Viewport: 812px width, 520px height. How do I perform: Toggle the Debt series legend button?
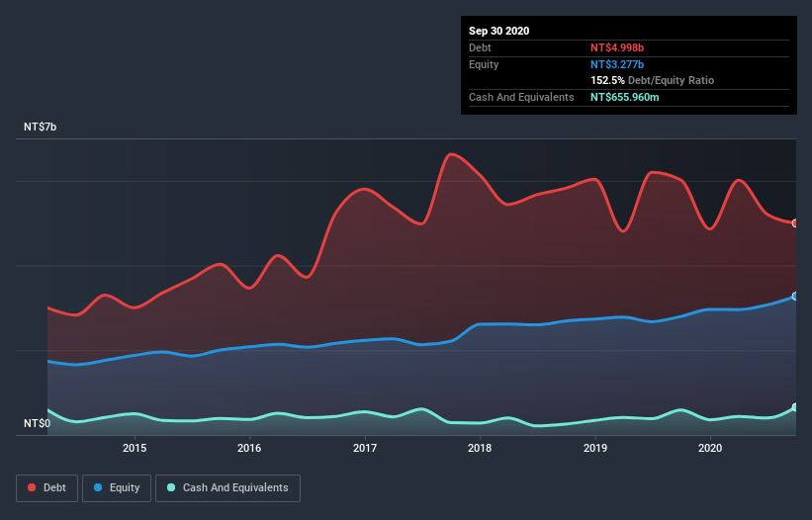coord(46,488)
